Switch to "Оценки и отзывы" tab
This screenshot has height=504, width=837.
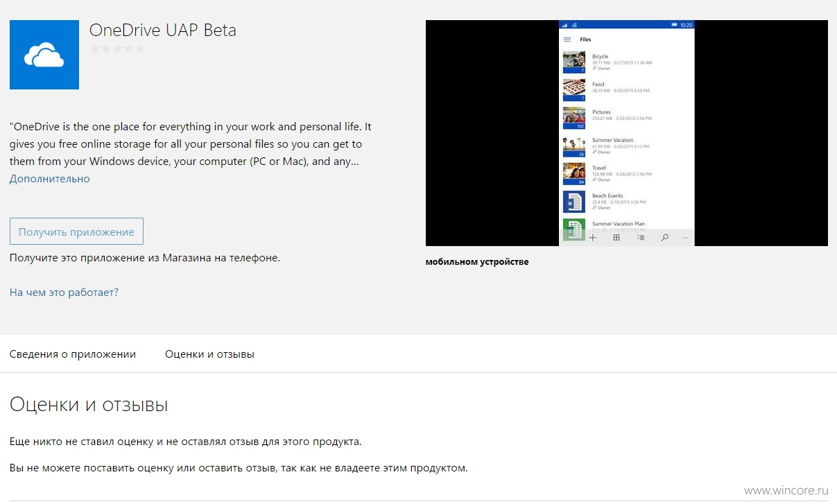coord(209,354)
